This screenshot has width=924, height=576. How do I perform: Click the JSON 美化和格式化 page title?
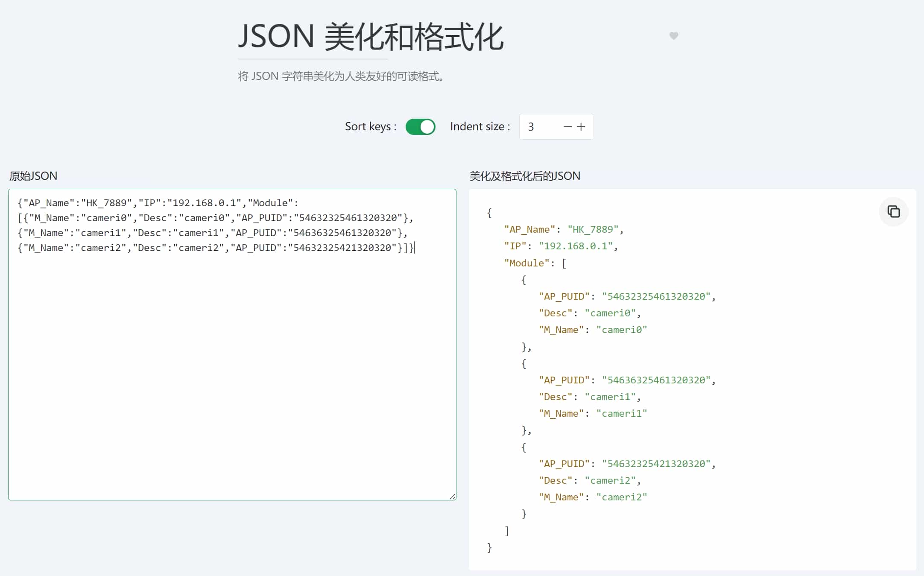tap(371, 37)
